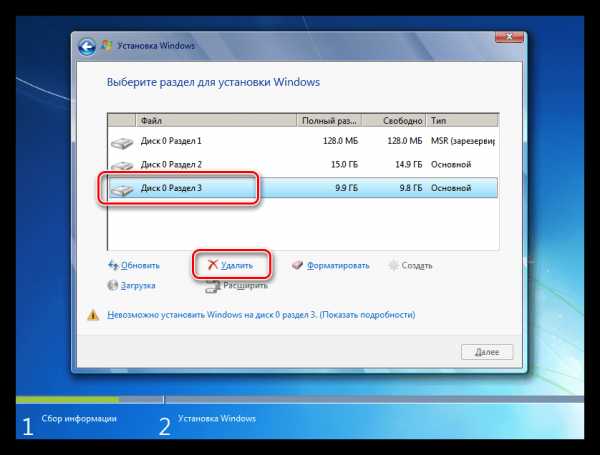
Task: Click the Создать link
Action: coord(417,265)
